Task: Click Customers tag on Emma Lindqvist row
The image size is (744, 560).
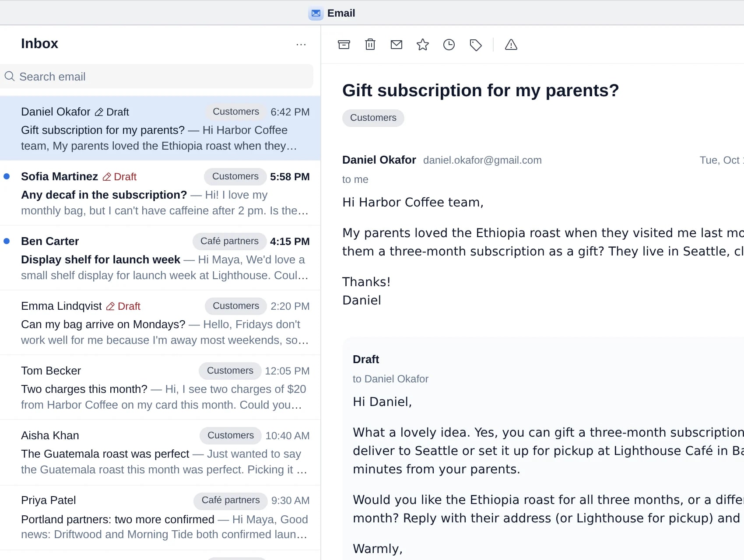Action: coord(236,306)
